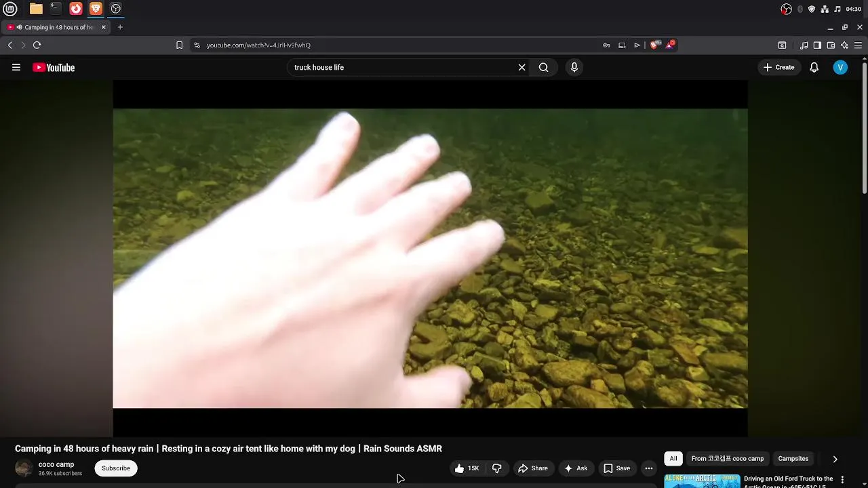This screenshot has width=868, height=488.
Task: Open the Brave Wallet icon
Action: [x=831, y=45]
